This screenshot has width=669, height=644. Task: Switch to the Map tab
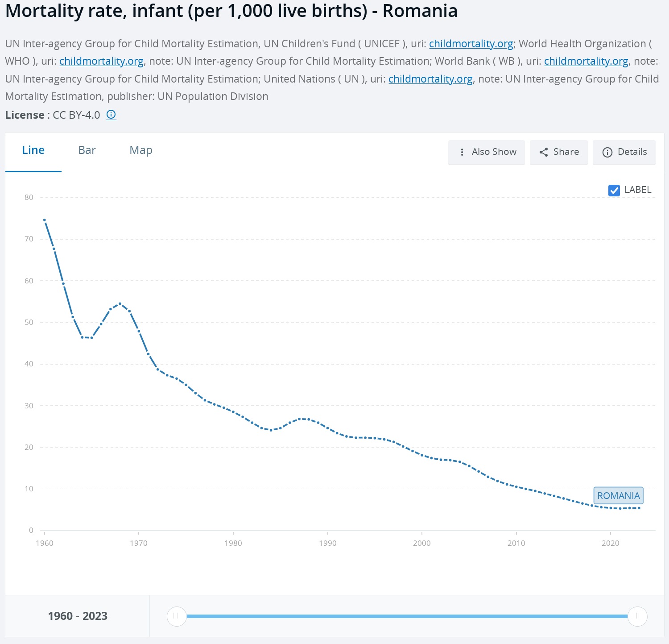coord(141,150)
